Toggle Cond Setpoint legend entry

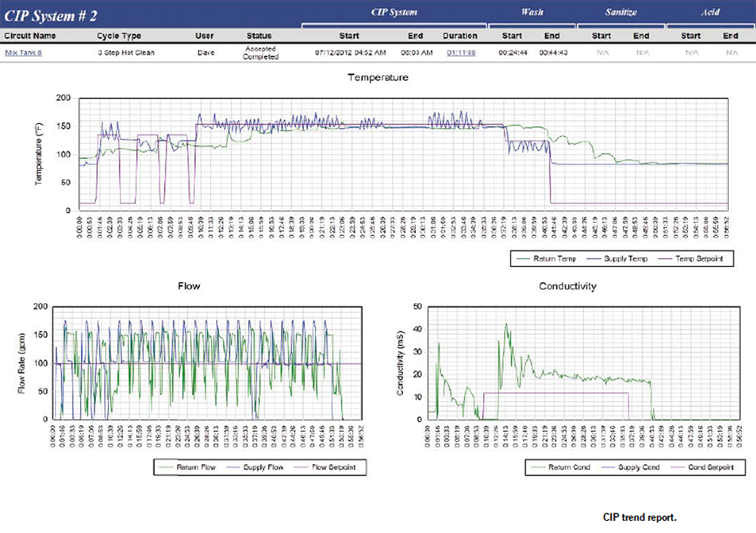(x=702, y=467)
